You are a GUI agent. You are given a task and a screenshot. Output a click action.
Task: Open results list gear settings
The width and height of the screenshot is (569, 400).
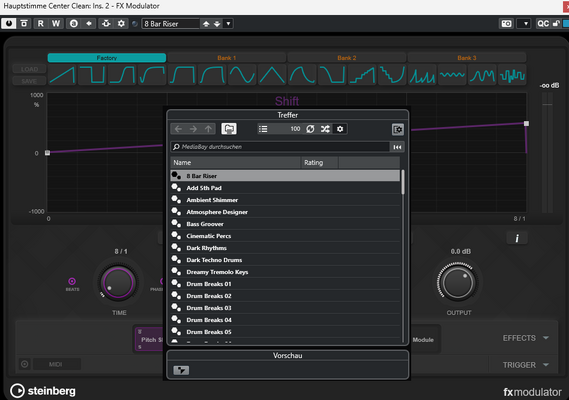pyautogui.click(x=340, y=129)
